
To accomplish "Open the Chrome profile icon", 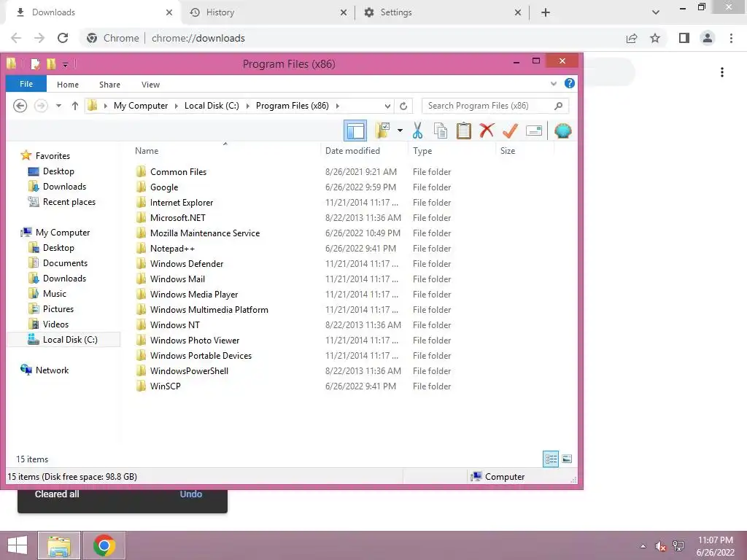I will [708, 38].
